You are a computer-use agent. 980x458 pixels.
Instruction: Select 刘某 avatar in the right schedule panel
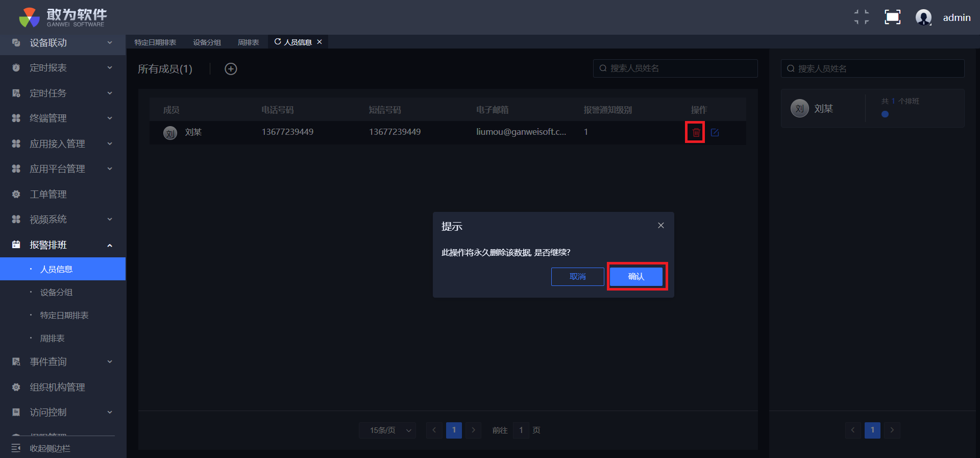tap(799, 108)
